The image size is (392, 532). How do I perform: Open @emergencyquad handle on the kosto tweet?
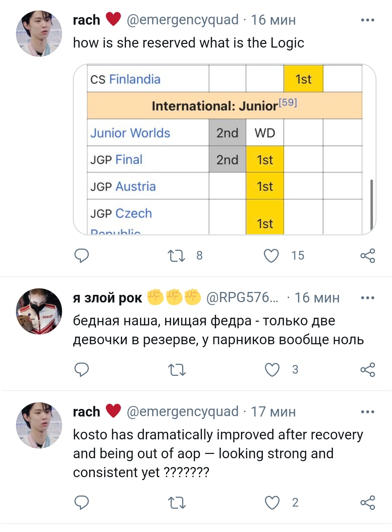[183, 411]
